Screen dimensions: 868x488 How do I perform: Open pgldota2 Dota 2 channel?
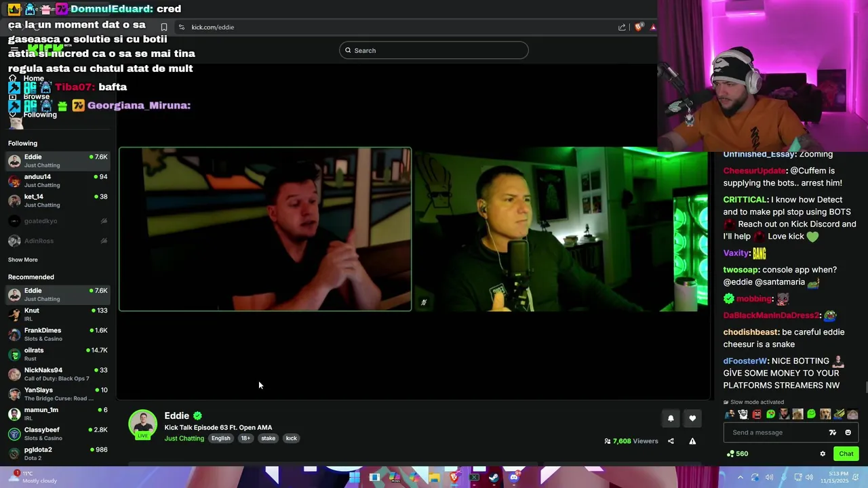pos(58,453)
